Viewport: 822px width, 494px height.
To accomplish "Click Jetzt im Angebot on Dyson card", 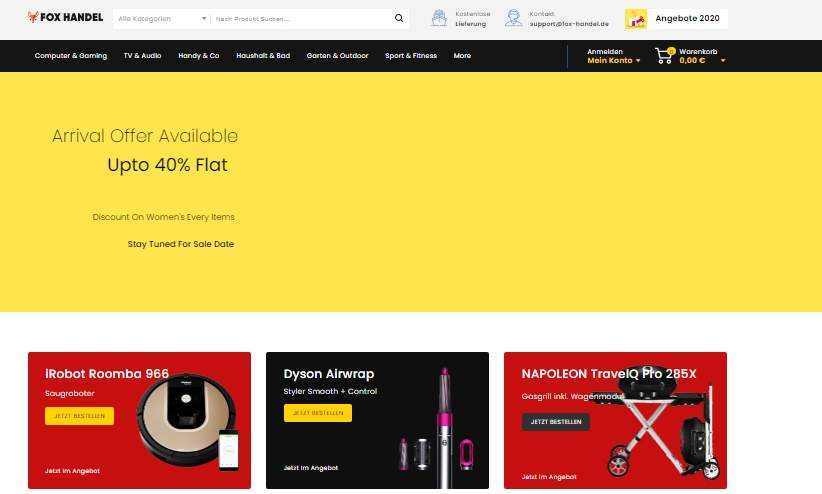I will (311, 468).
